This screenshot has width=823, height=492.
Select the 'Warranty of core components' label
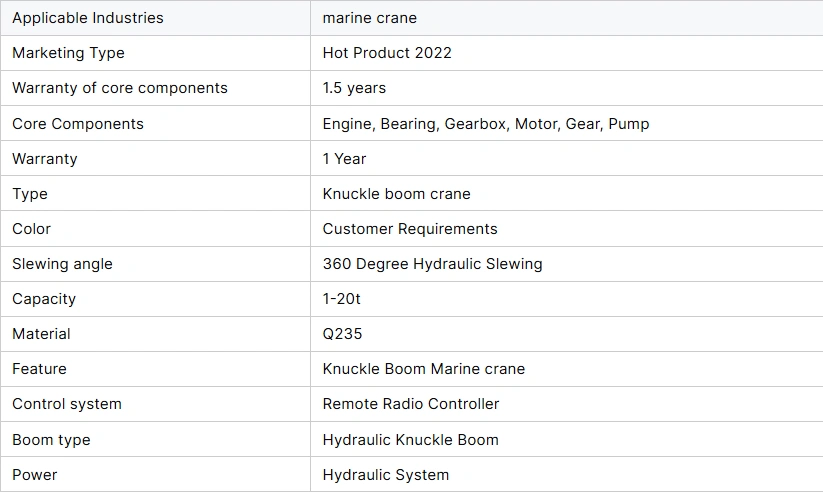coord(120,88)
